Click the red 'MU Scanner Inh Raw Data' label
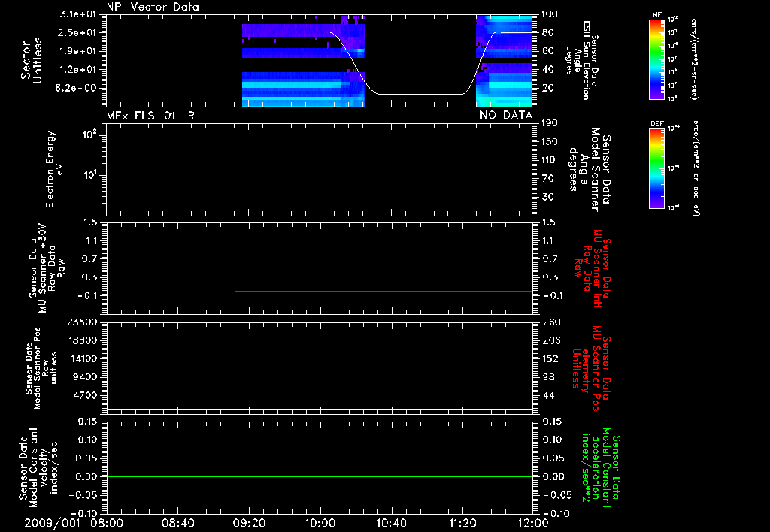 pos(592,268)
